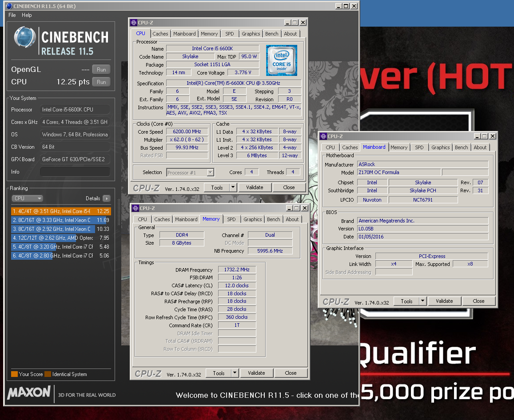Expand Tools dropdown arrow in Memory window
Screen dimensions: 514x420
(235, 373)
